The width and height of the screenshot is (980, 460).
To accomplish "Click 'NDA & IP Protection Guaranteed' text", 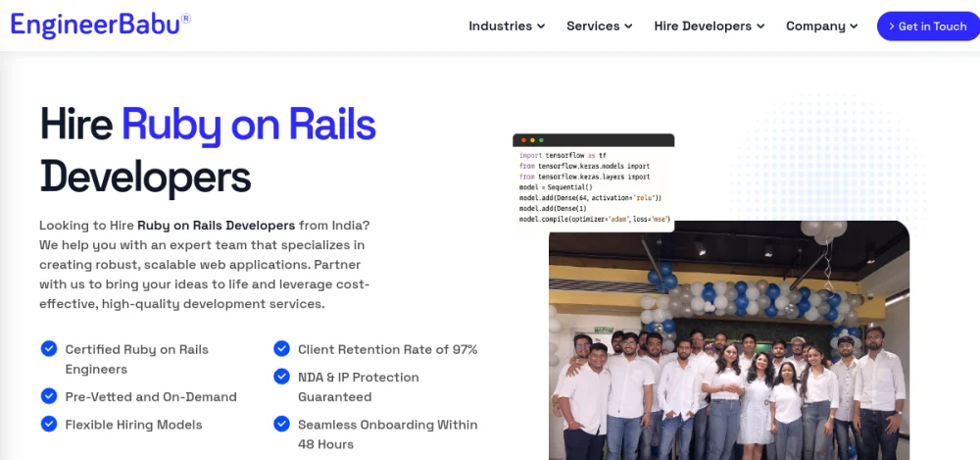I will [x=358, y=386].
